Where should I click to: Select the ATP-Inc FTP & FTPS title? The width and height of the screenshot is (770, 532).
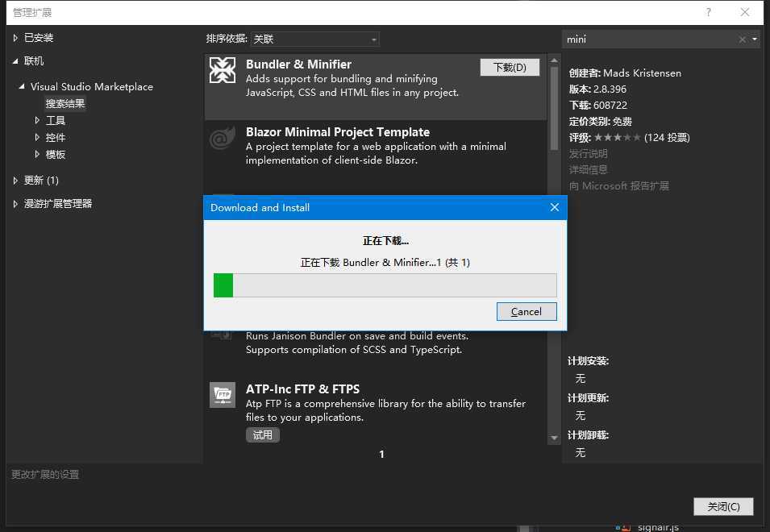coord(302,389)
